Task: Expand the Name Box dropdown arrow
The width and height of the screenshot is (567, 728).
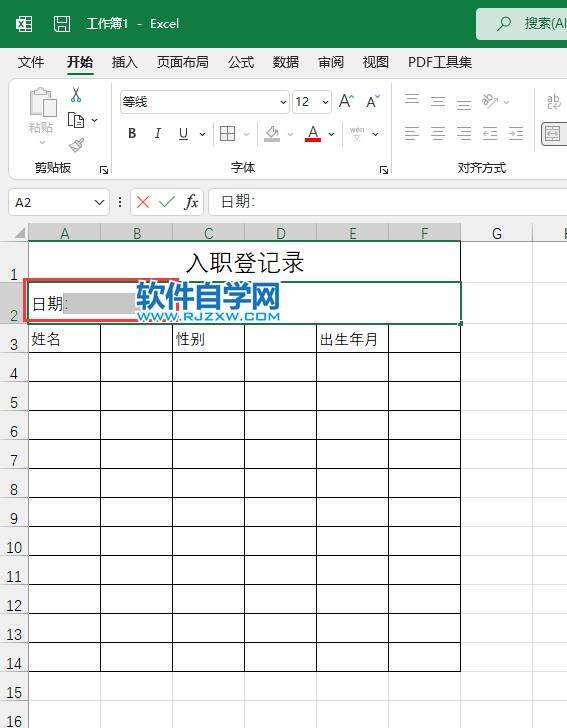Action: pos(99,202)
